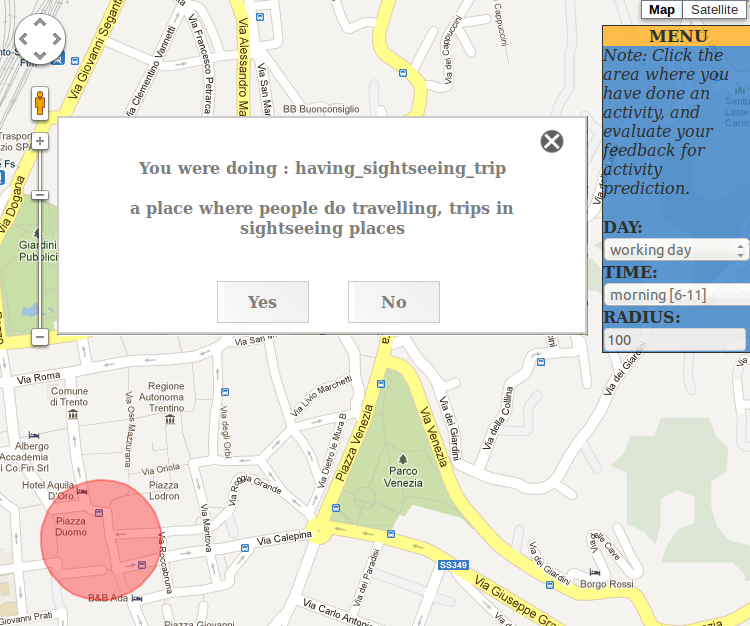Reject activity with the No button

(x=394, y=302)
